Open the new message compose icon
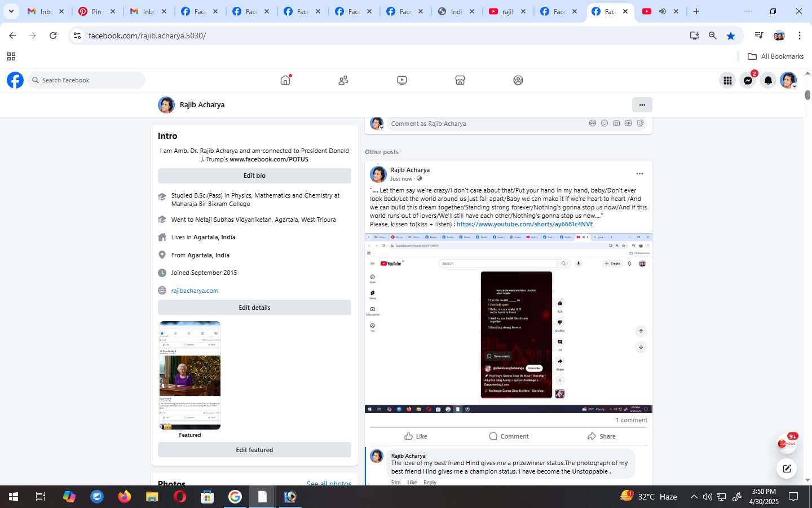 [x=787, y=468]
